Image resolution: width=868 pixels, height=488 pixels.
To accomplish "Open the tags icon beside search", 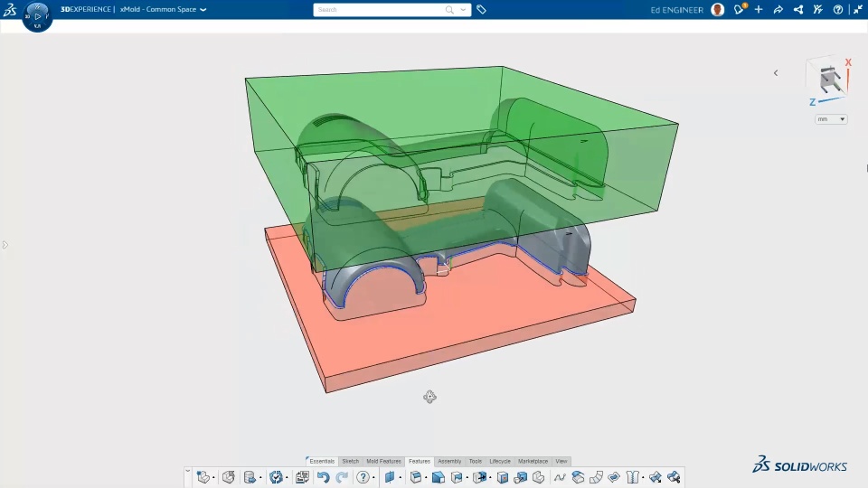I will [481, 9].
